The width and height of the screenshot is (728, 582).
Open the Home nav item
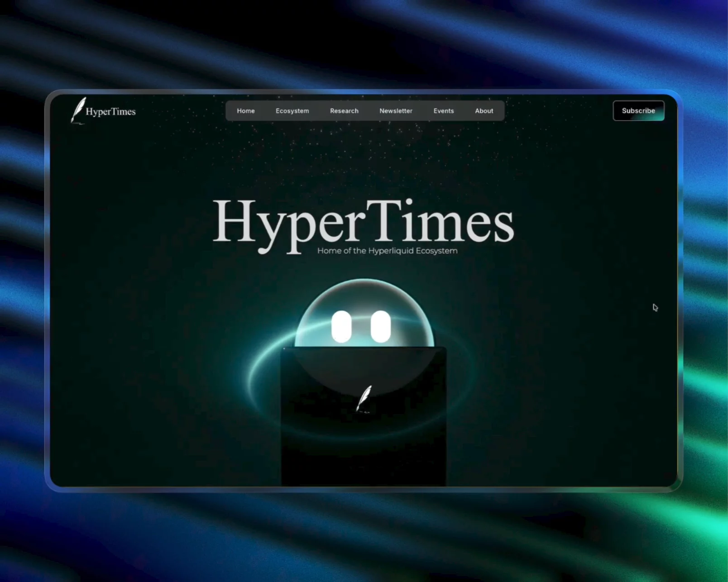point(246,111)
